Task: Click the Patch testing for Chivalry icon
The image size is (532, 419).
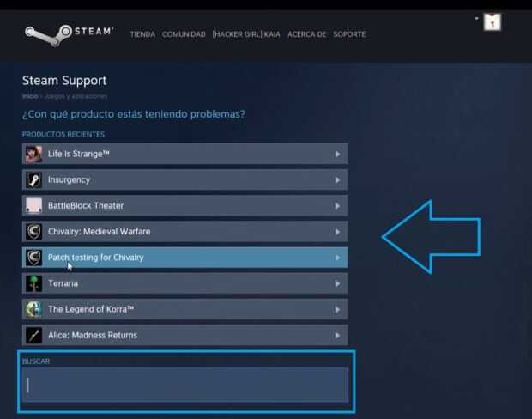Action: coord(34,258)
